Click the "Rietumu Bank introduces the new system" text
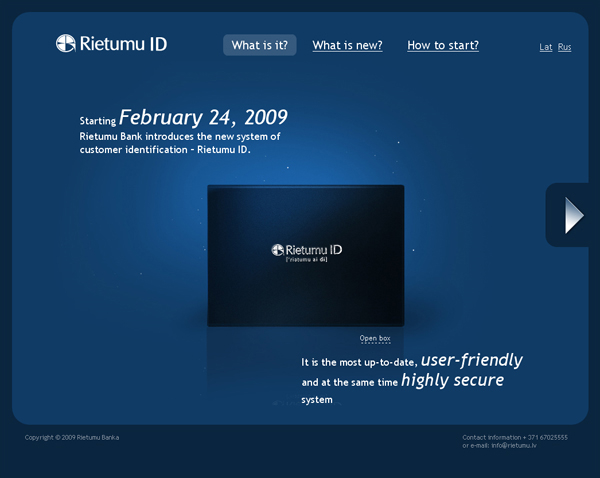The height and width of the screenshot is (478, 600). click(180, 137)
